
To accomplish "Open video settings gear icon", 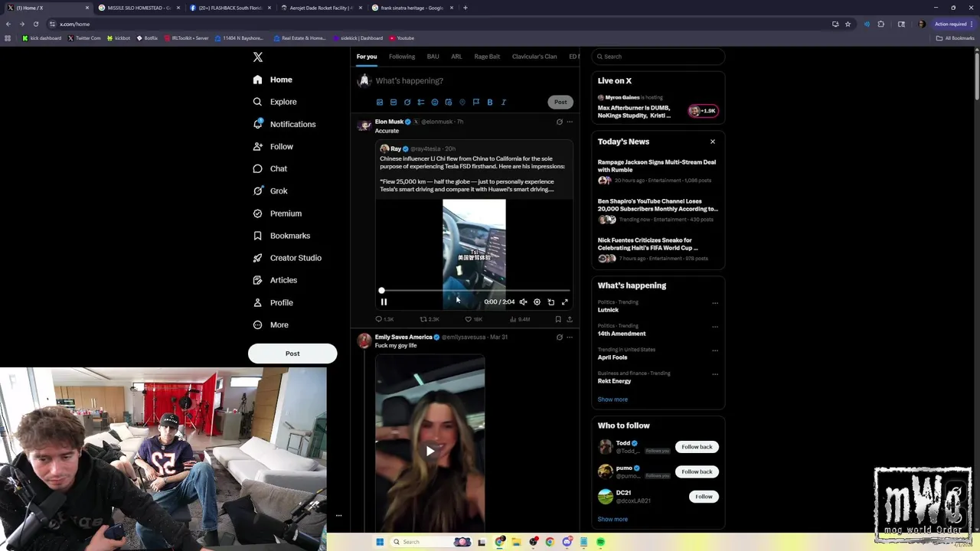I will point(537,302).
